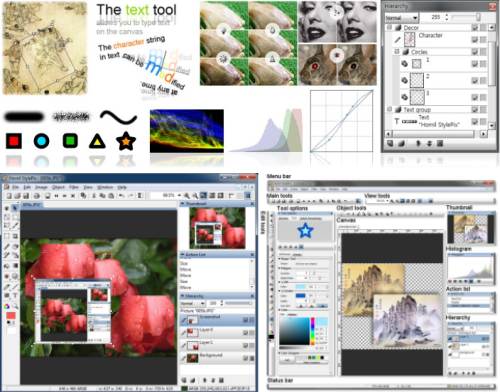Click the zoom-in magnifier in the view toolbar

[187, 196]
